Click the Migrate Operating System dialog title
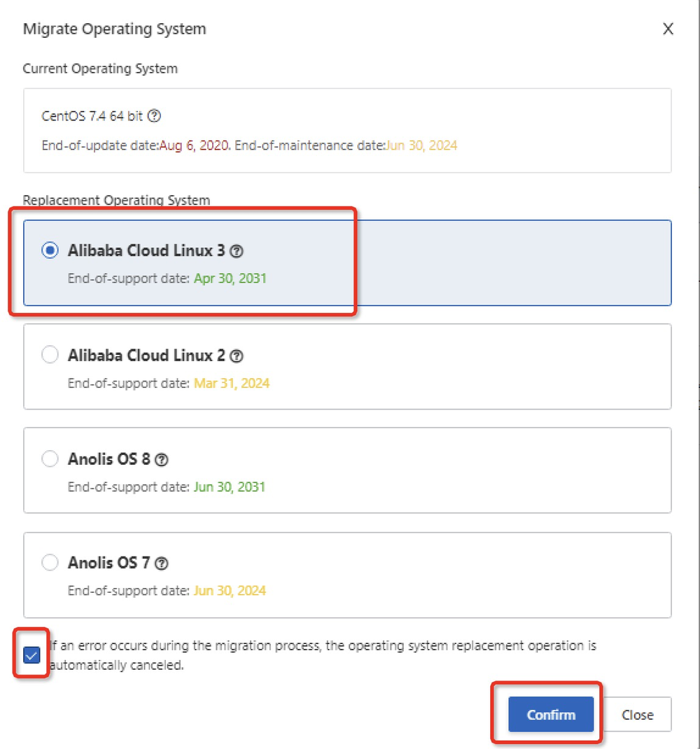The image size is (700, 749). [x=114, y=29]
